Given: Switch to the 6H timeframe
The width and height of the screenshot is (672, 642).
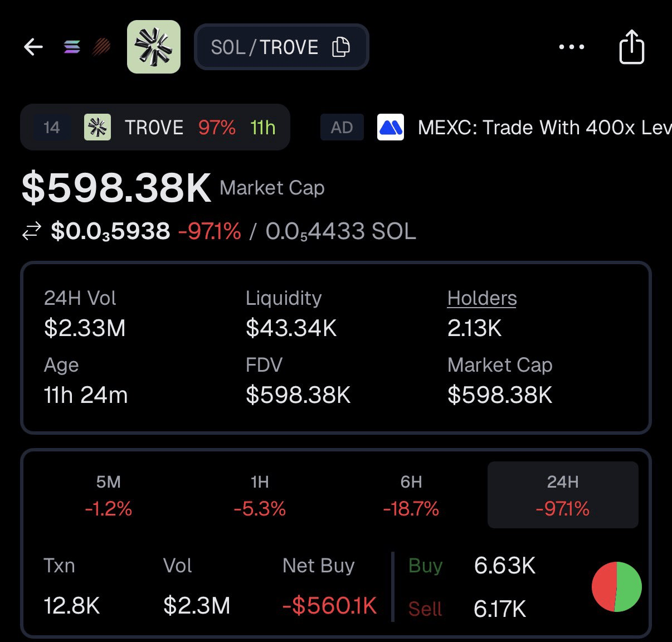Looking at the screenshot, I should coord(411,495).
